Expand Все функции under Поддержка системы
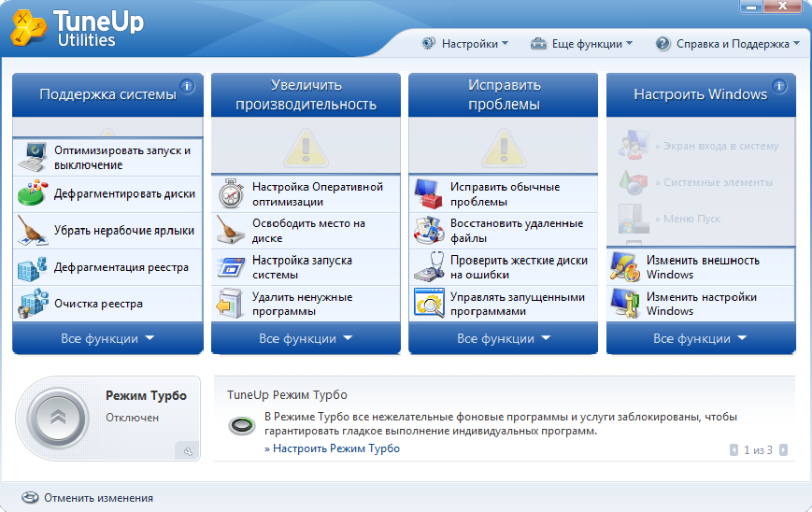Image resolution: width=812 pixels, height=512 pixels. pyautogui.click(x=107, y=338)
